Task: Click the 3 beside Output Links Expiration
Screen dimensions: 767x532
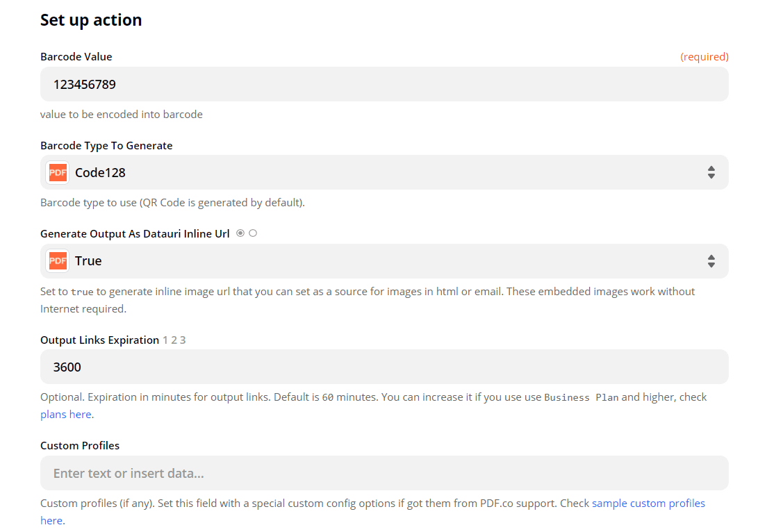Action: coord(182,340)
